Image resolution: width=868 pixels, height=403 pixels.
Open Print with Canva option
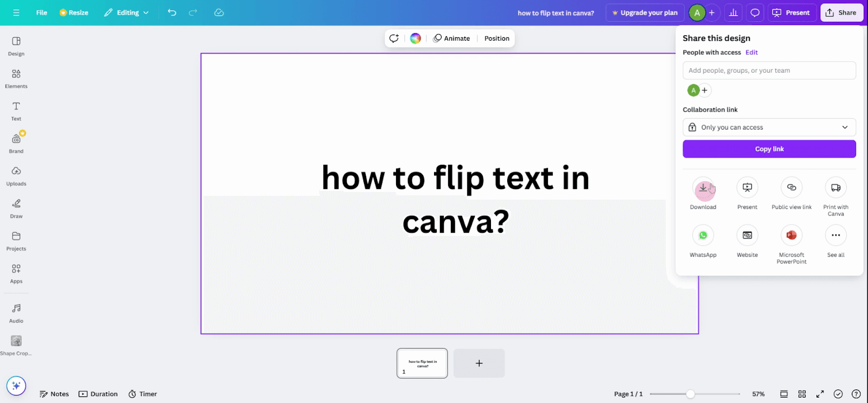click(835, 188)
